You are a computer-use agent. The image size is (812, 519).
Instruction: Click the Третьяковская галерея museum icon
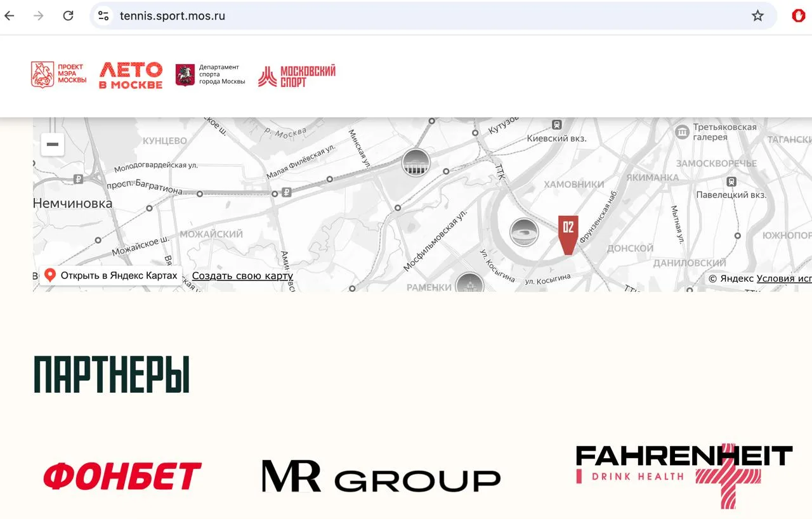pyautogui.click(x=683, y=132)
